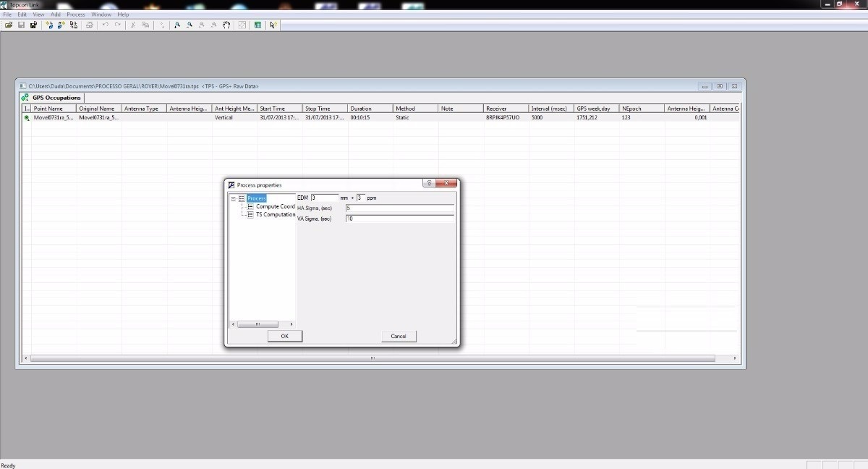Select TS Computation tree item

[x=276, y=214]
